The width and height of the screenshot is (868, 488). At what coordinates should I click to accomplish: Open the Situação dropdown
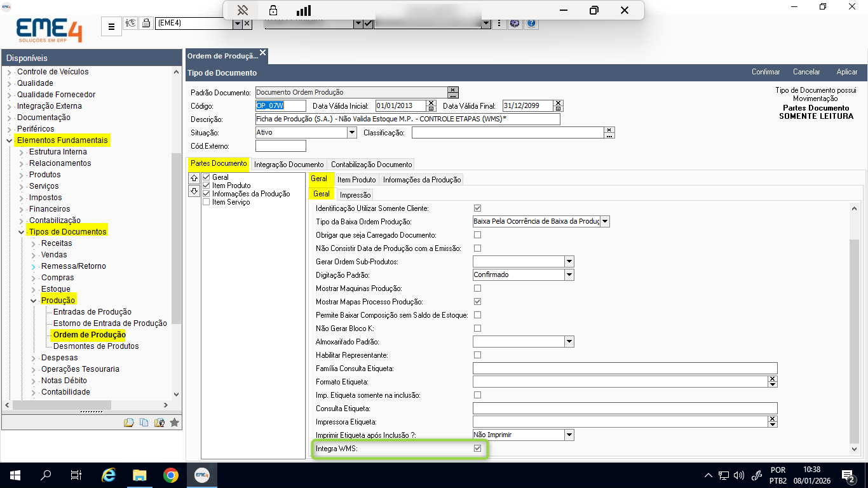pyautogui.click(x=352, y=133)
